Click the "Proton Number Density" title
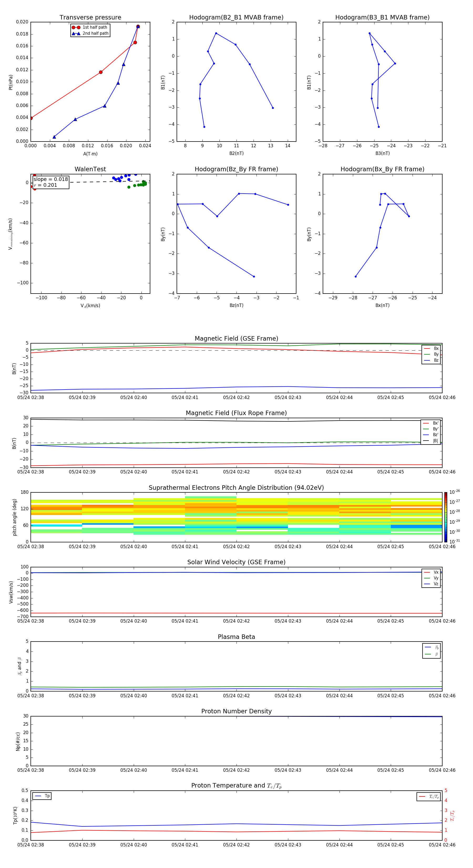 (x=236, y=711)
